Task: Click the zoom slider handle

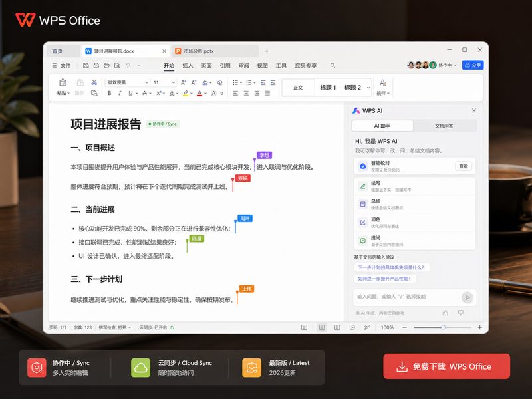Action: [443, 327]
